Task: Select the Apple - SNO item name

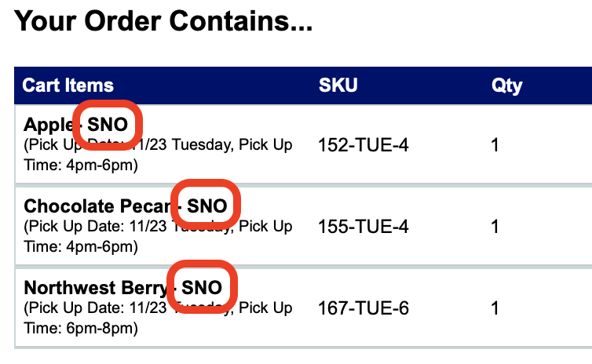Action: pyautogui.click(x=49, y=125)
